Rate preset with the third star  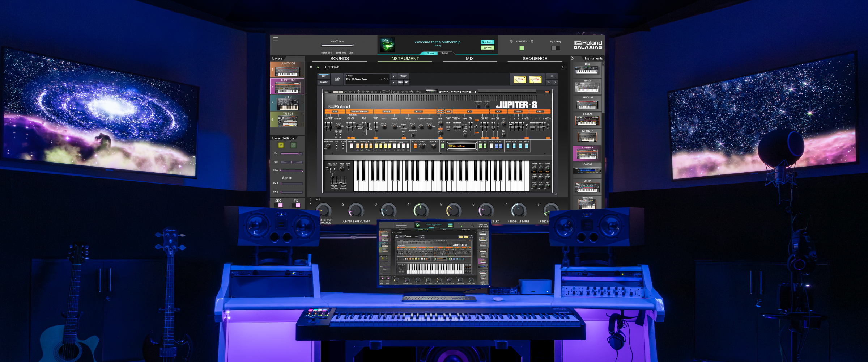click(388, 79)
